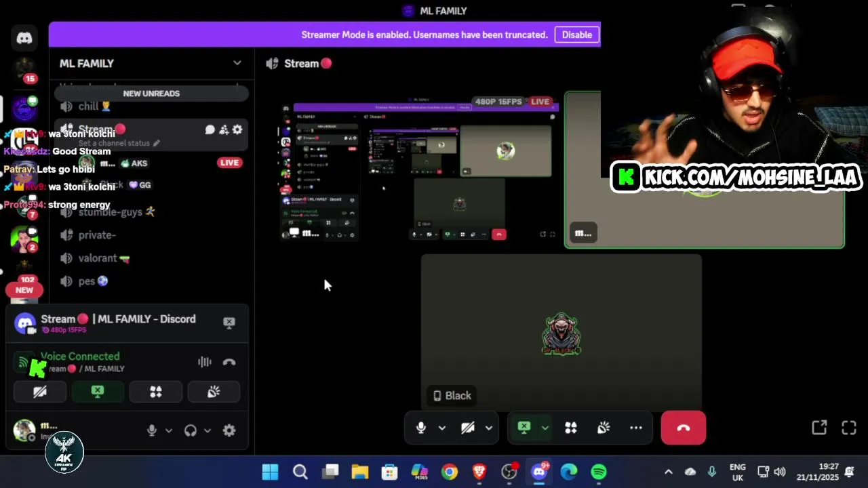Open Activities in bottom call controls

tap(571, 428)
